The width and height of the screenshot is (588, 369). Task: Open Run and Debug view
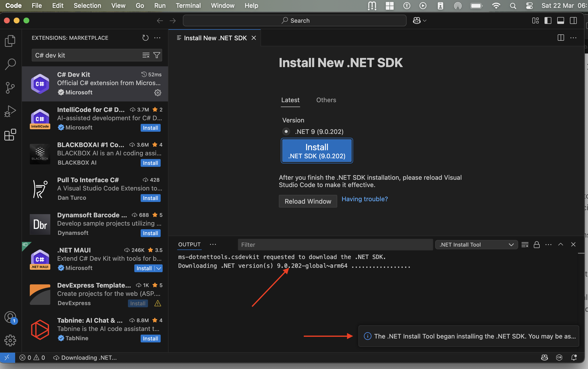coord(10,111)
